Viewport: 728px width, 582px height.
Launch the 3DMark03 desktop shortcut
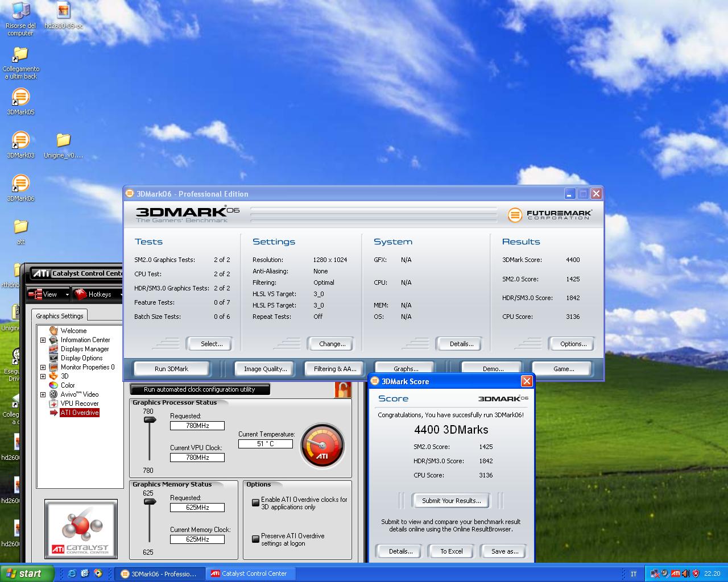tap(20, 145)
